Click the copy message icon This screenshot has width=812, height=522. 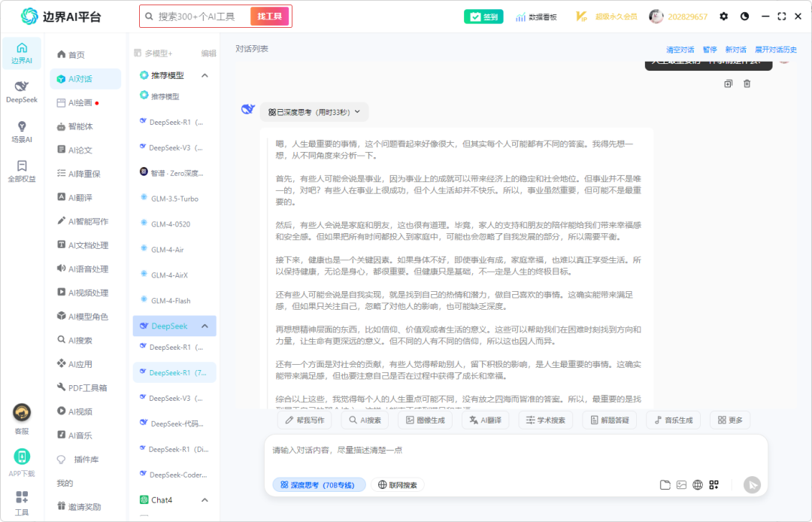(728, 83)
